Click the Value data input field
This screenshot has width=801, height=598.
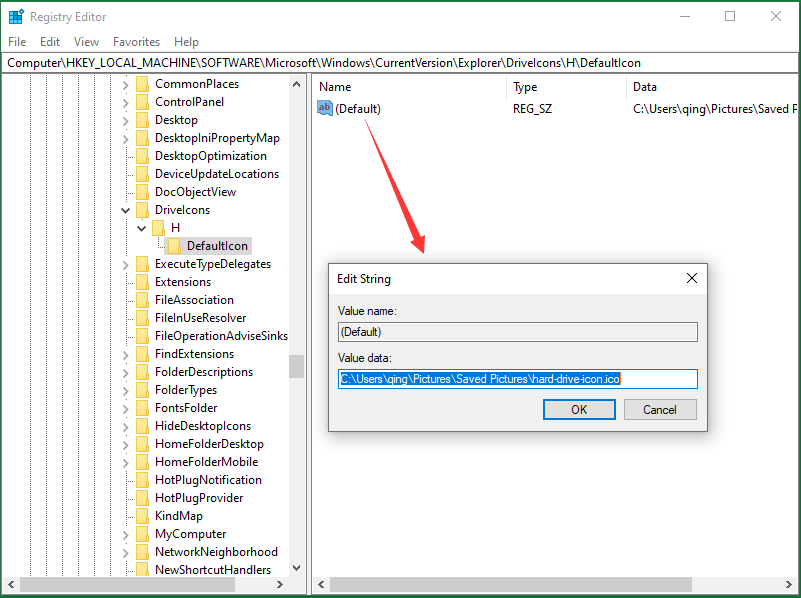(x=517, y=379)
